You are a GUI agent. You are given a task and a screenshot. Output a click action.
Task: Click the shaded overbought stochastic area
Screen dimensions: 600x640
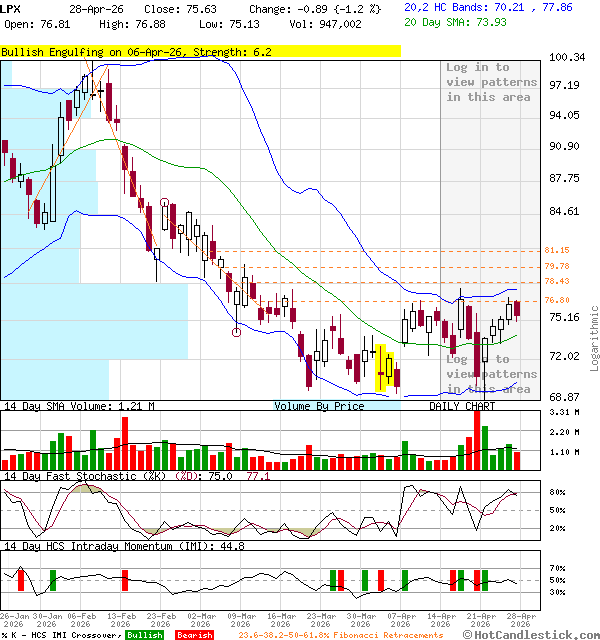(x=86, y=488)
